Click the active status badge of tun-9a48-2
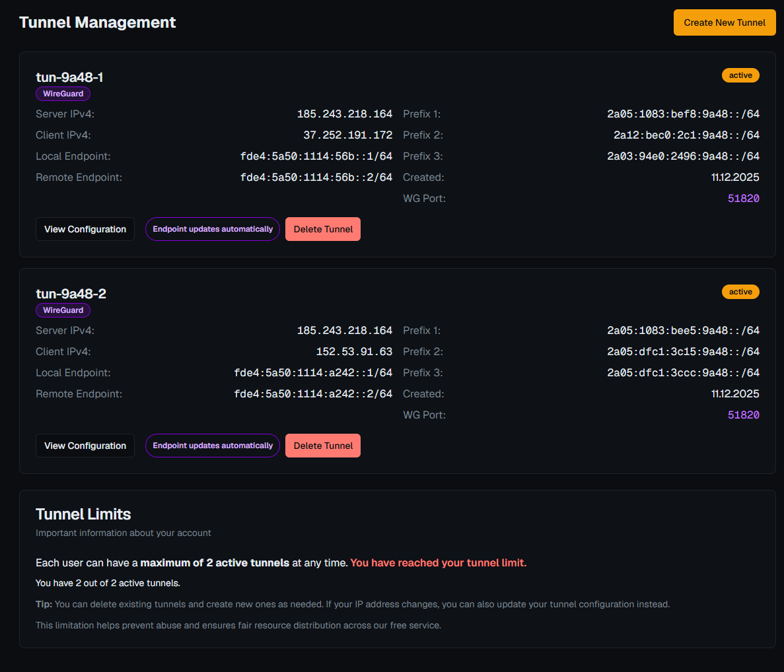This screenshot has height=672, width=784. [x=740, y=291]
